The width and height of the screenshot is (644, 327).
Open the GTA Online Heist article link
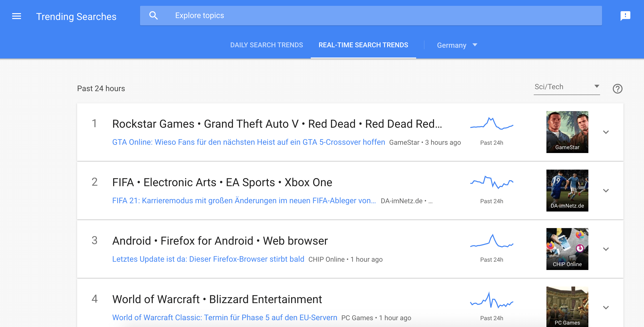click(x=249, y=142)
